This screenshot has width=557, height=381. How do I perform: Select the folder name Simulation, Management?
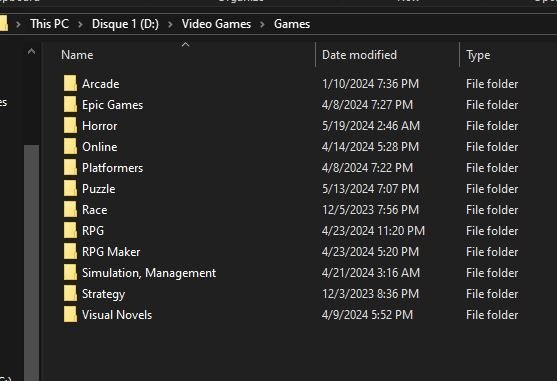click(149, 273)
